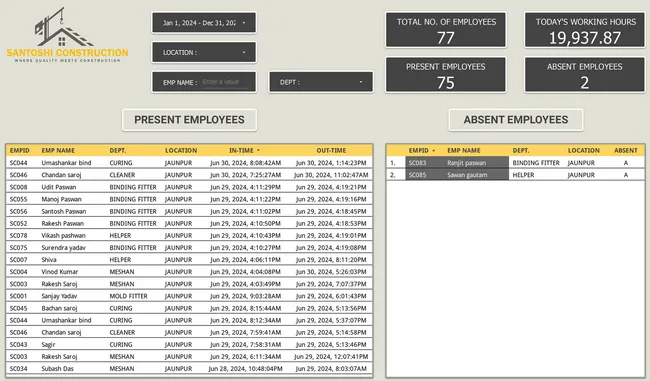Image resolution: width=650 pixels, height=381 pixels.
Task: Expand the LOCATION filter dropdown
Action: tap(204, 53)
